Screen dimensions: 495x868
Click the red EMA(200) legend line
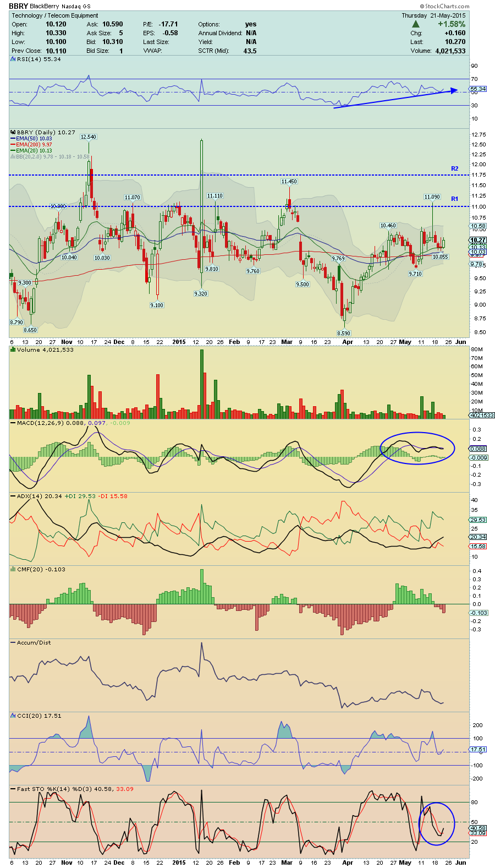pyautogui.click(x=13, y=145)
